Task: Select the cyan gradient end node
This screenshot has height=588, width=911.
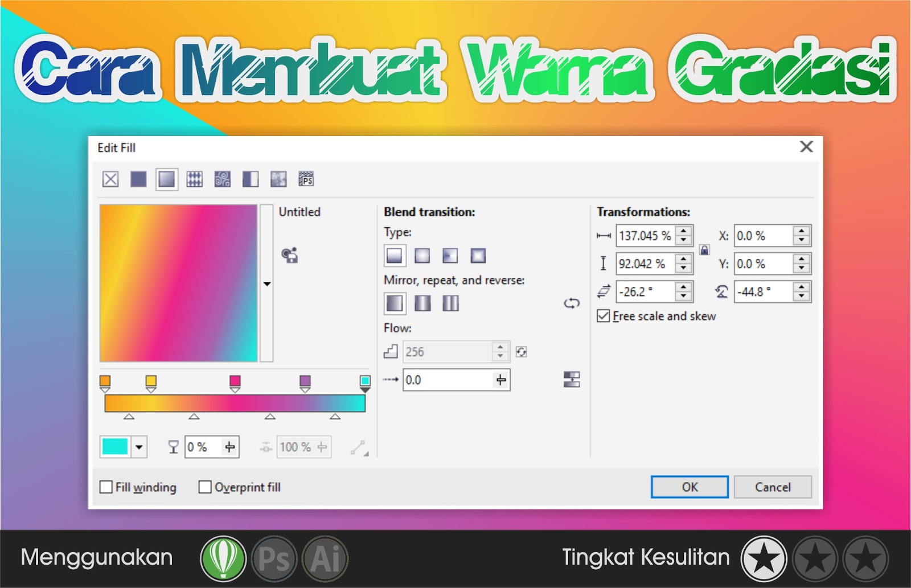Action: point(365,384)
